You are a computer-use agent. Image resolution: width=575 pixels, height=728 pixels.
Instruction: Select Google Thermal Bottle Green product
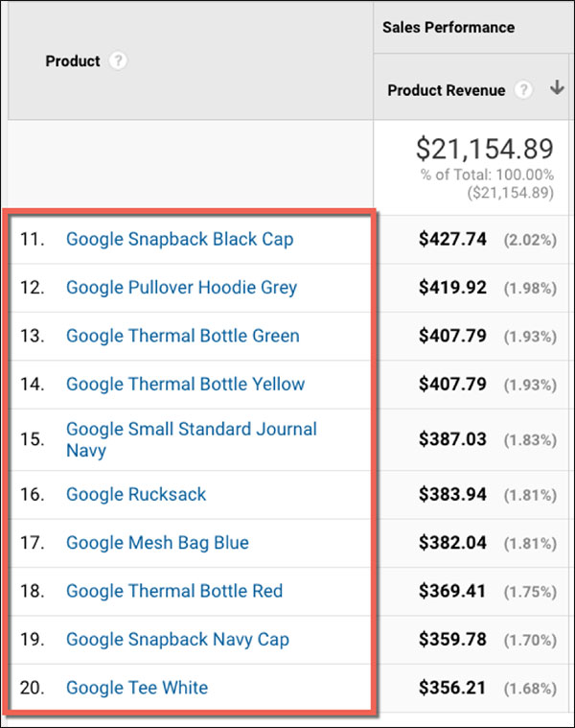(x=182, y=336)
